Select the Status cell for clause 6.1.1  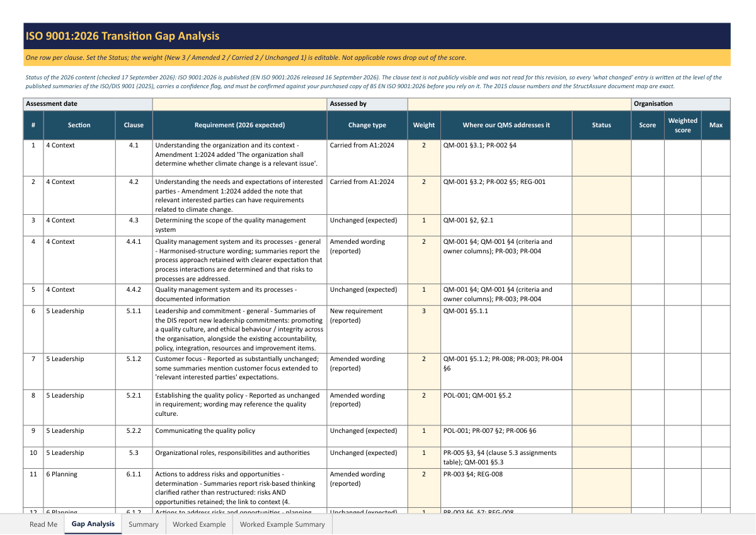tap(602, 487)
